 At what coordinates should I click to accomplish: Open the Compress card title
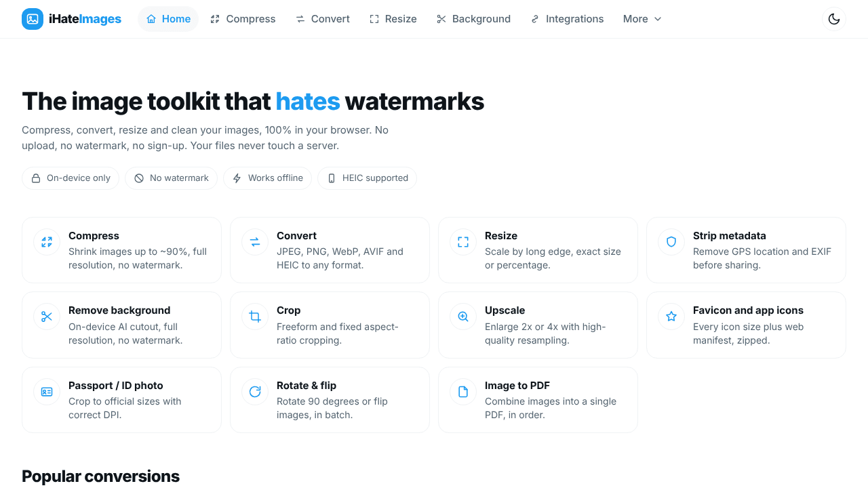pyautogui.click(x=94, y=236)
